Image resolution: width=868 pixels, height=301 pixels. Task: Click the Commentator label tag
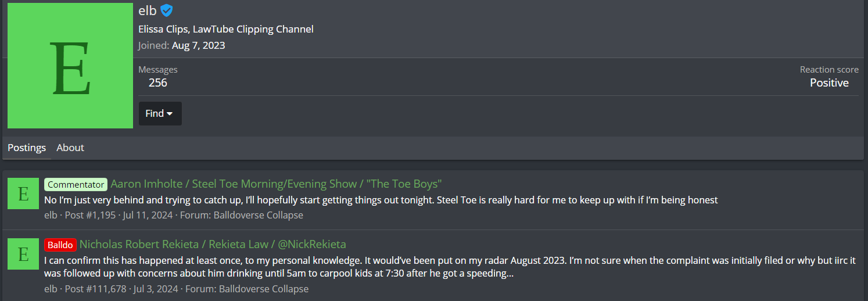76,185
